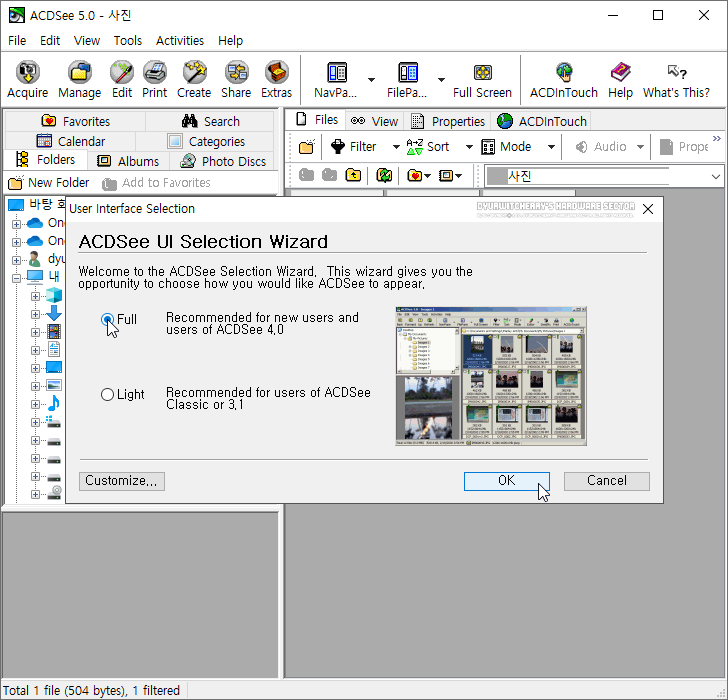
Task: Open the NavPane dropdown arrow
Action: [371, 80]
